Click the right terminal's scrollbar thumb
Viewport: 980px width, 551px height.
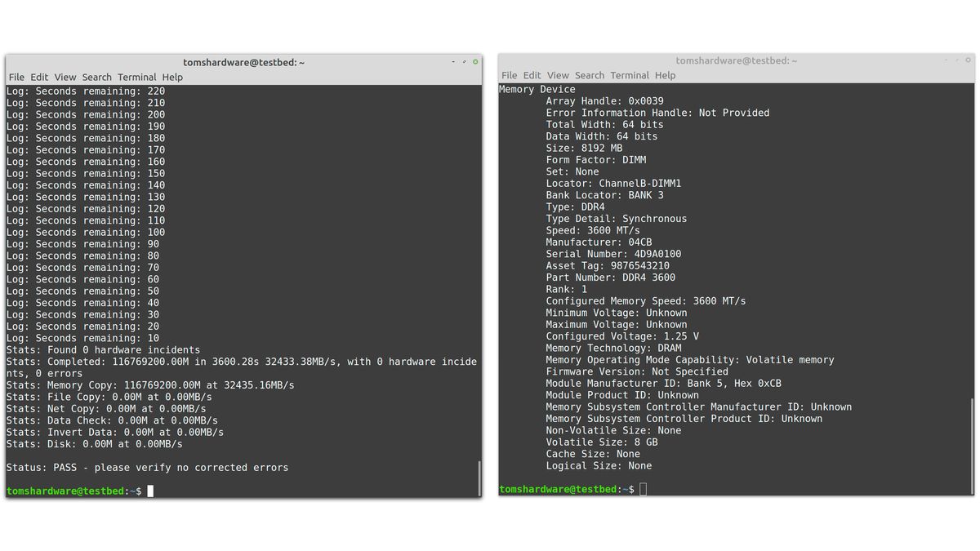972,445
